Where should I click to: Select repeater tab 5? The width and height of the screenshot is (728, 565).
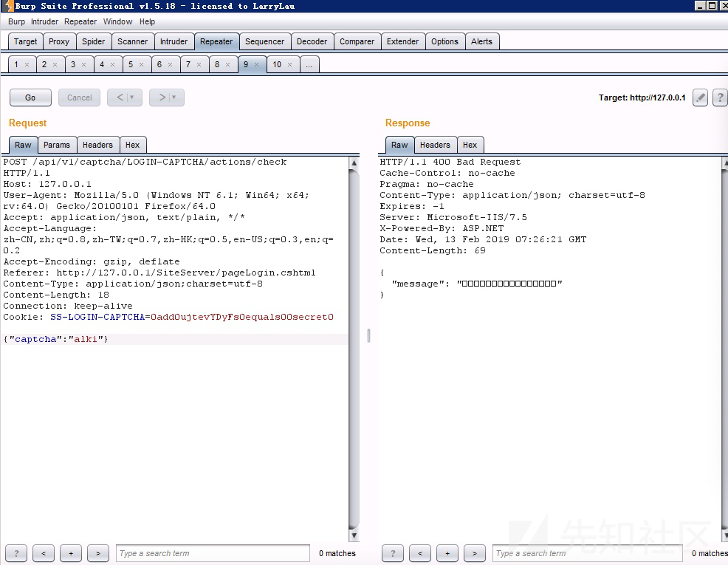coord(131,64)
